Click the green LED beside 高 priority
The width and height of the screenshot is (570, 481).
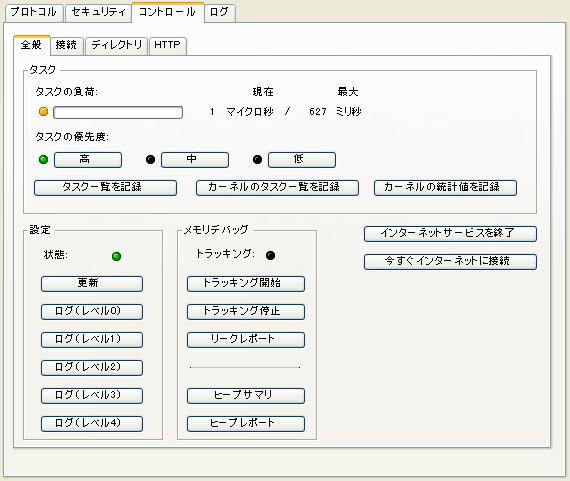point(43,159)
